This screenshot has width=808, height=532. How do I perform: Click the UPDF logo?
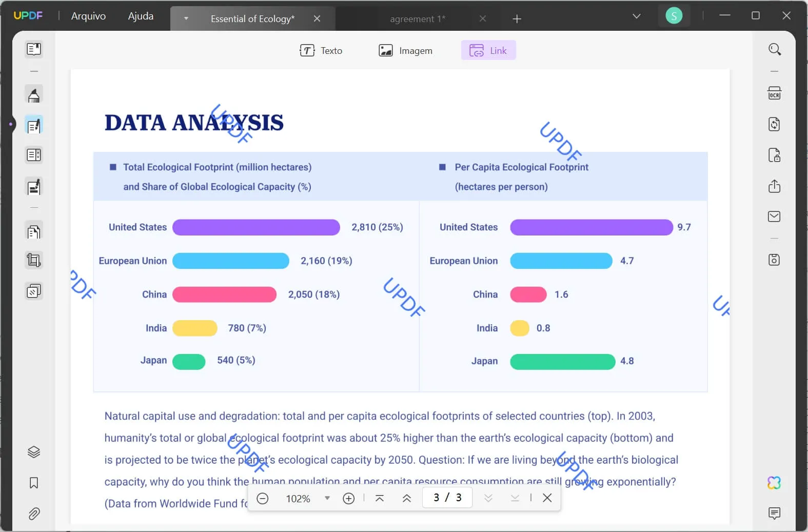click(28, 15)
